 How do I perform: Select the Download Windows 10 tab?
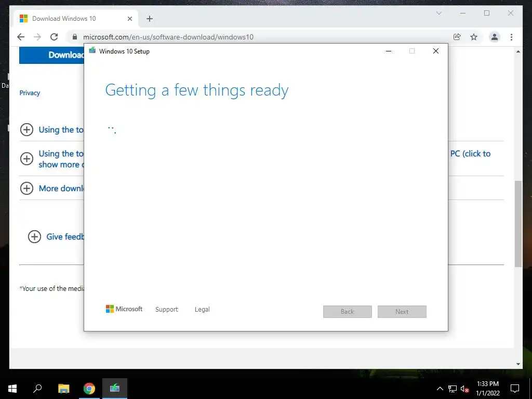tap(76, 19)
